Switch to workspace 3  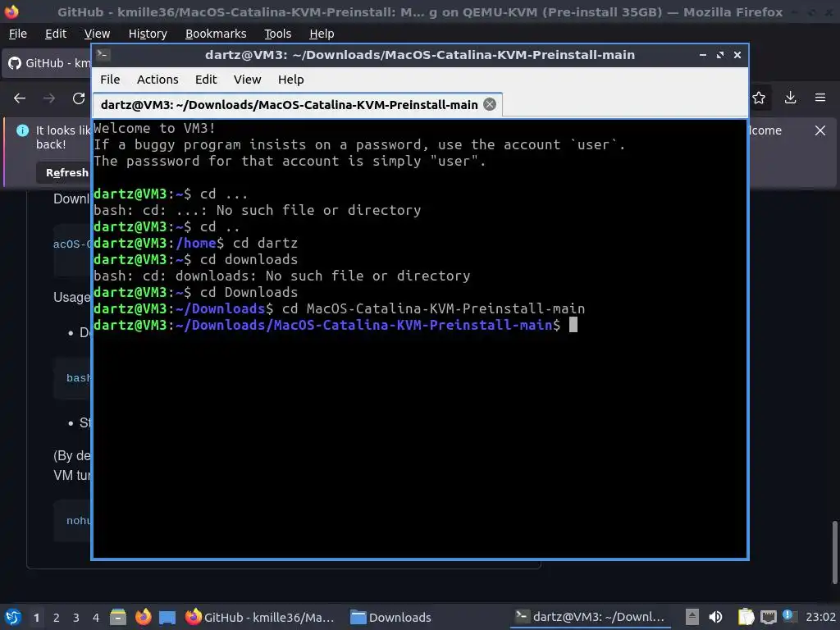coord(76,618)
